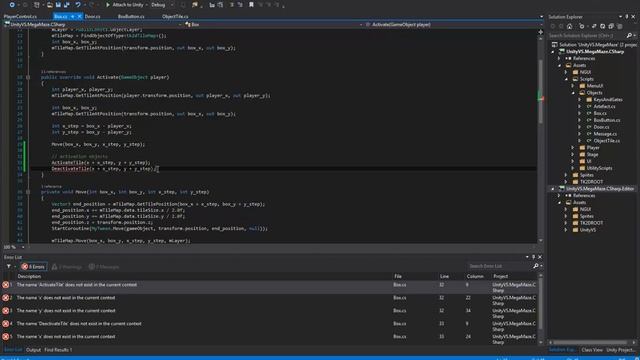Collapse the Objects folder node
Image resolution: width=640 pixels, height=360 pixels.
pyautogui.click(x=573, y=93)
